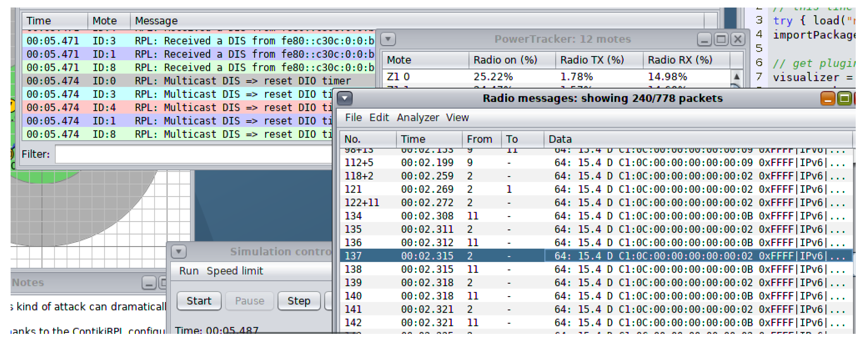Close the PowerTracker window
This screenshot has width=868, height=345.
tap(738, 39)
